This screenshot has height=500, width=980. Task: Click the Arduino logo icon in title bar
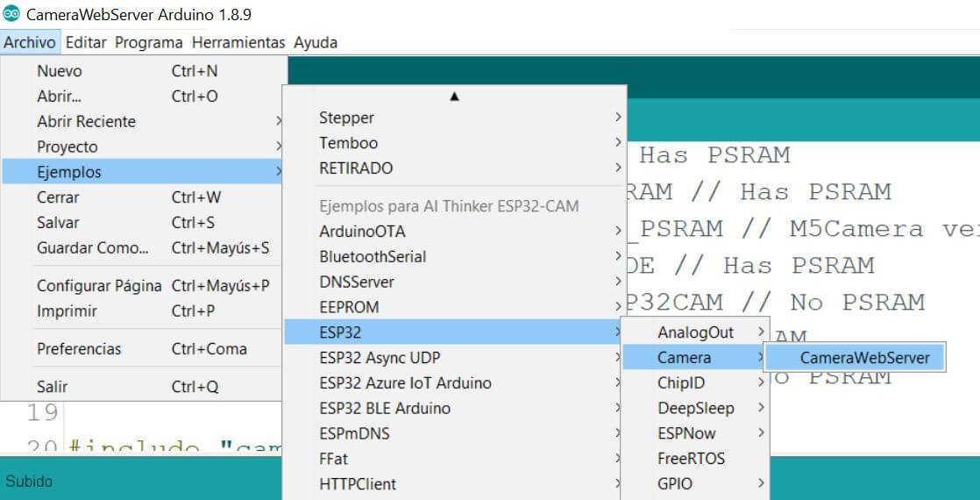(x=12, y=15)
